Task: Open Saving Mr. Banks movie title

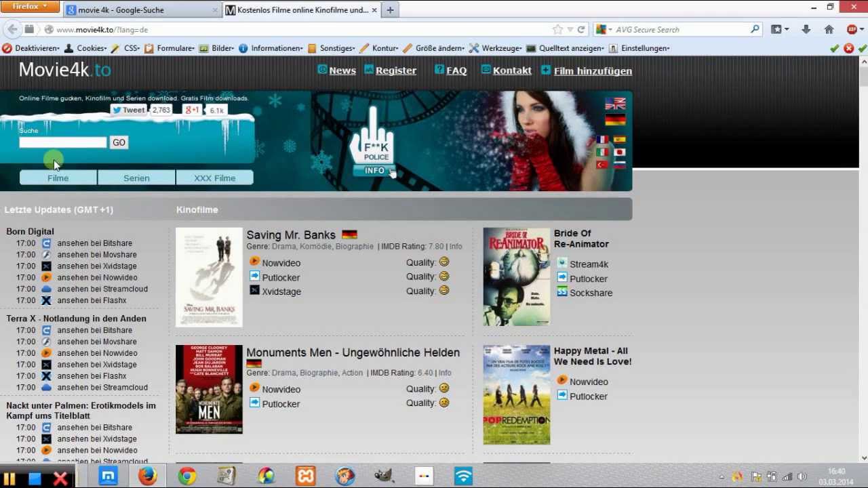Action: click(x=291, y=235)
